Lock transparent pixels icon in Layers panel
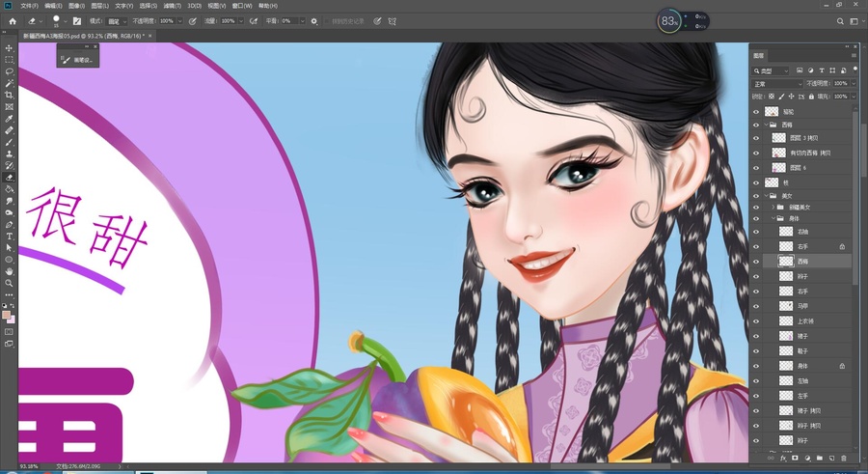 tap(772, 97)
